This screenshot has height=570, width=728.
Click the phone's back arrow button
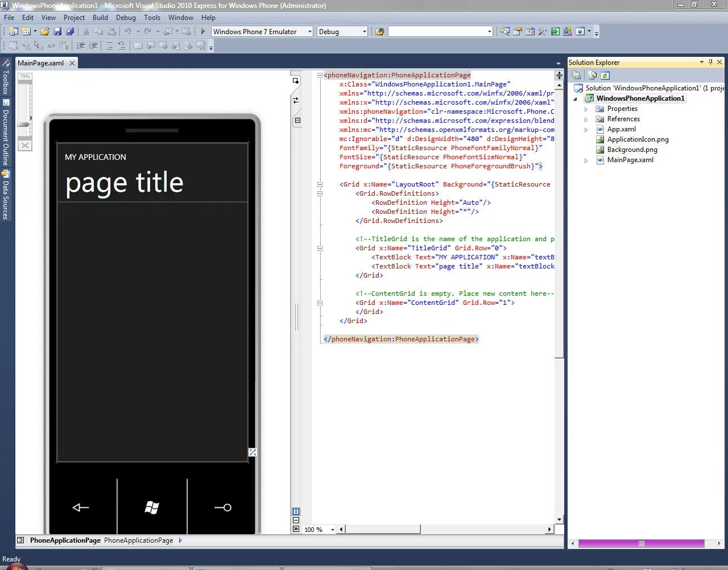pos(81,507)
